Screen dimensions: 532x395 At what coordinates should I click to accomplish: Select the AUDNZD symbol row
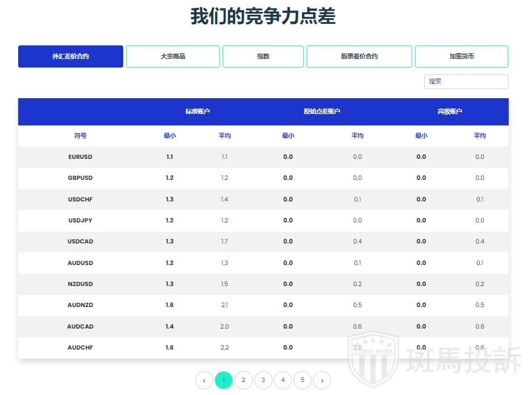click(x=80, y=305)
